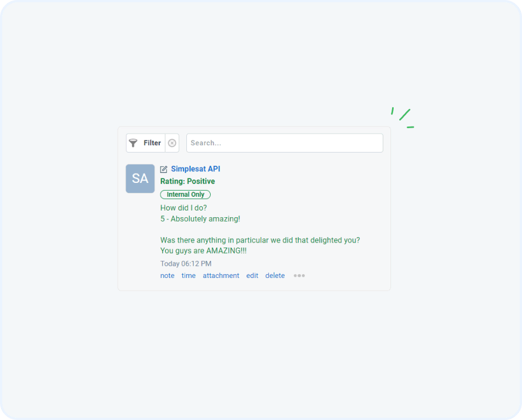This screenshot has width=522, height=420.
Task: Click the edit link
Action: coord(252,276)
